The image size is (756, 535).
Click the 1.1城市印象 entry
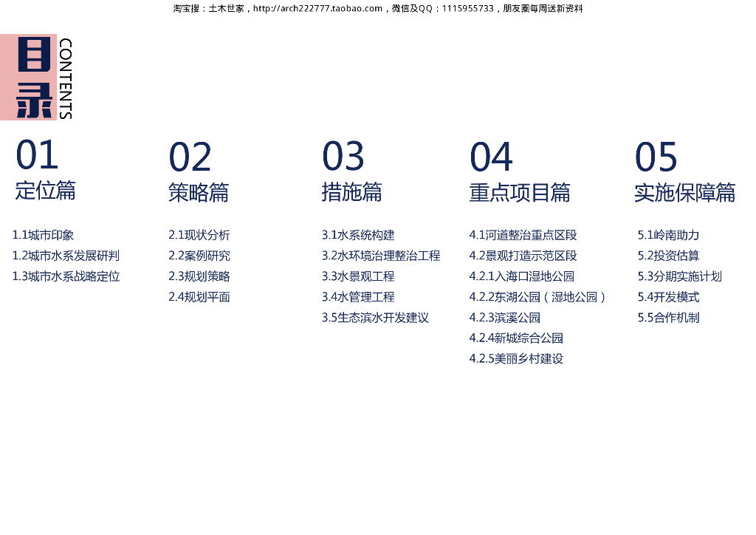(x=43, y=236)
